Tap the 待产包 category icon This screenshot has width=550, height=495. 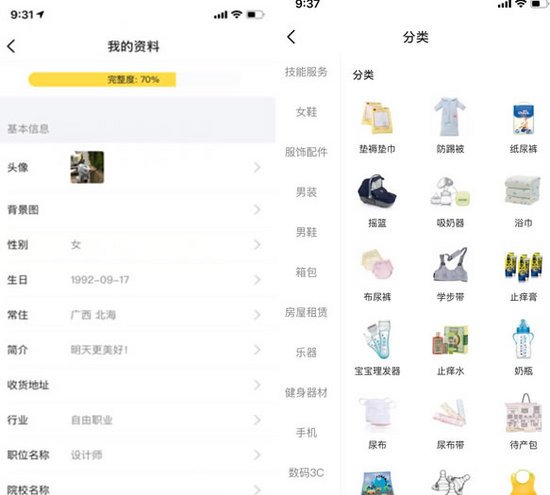[x=523, y=413]
